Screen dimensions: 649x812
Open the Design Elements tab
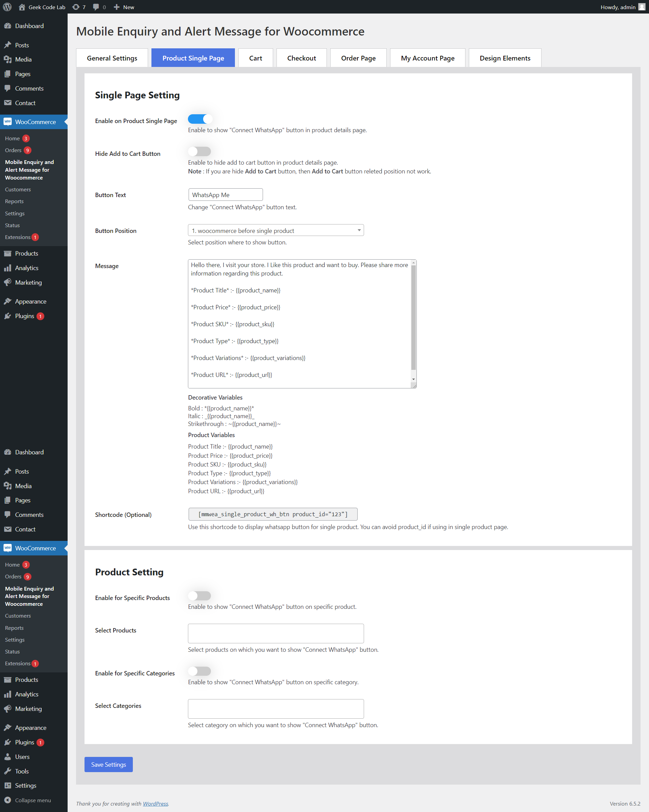point(505,58)
